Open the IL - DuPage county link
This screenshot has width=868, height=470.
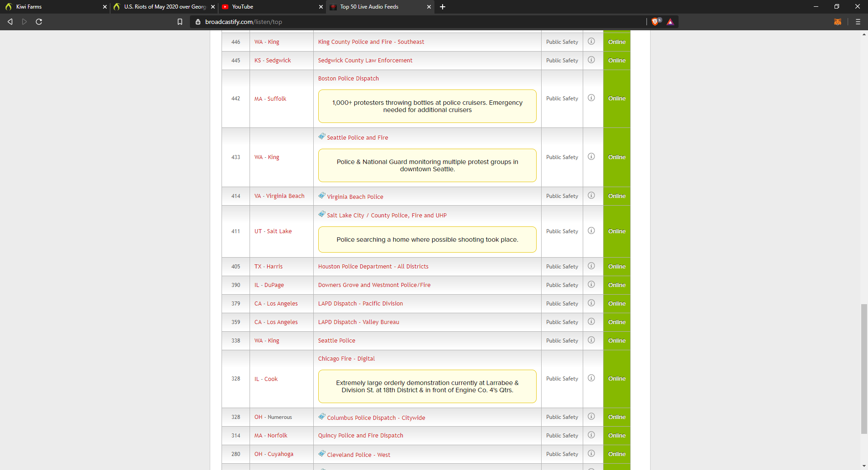pos(269,285)
